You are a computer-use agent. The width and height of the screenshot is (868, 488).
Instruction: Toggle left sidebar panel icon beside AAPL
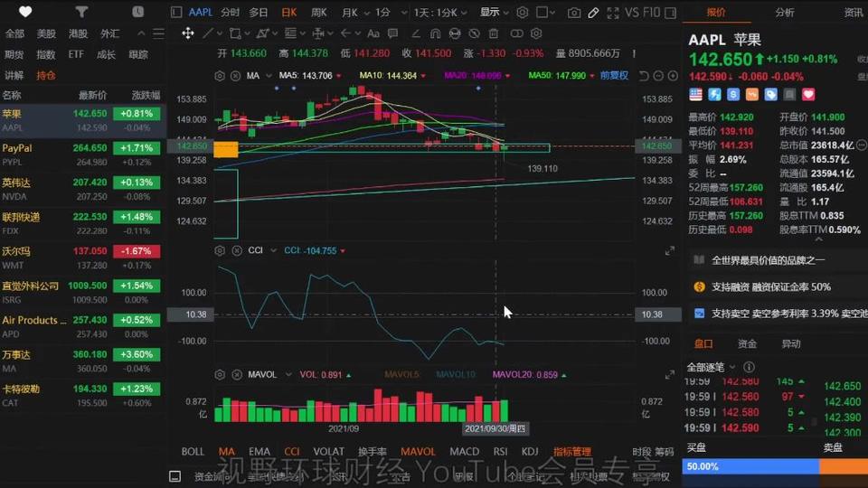(176, 12)
